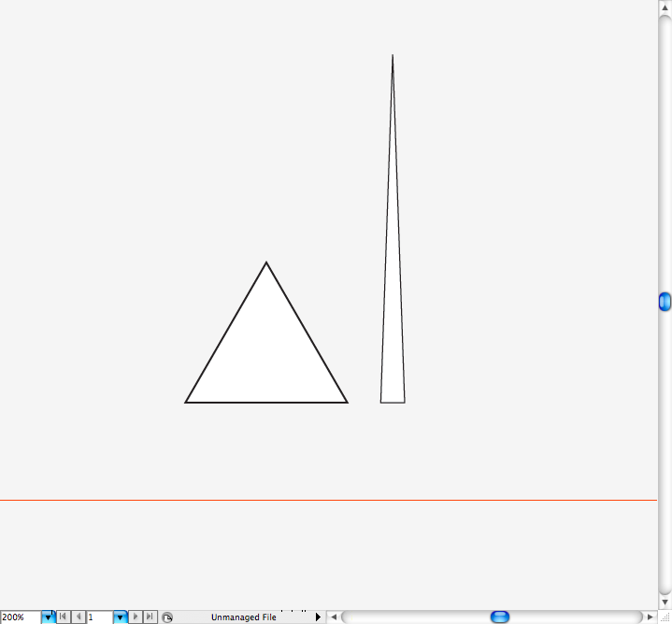This screenshot has width=672, height=624.
Task: Click the horizontal scrollbar thumb
Action: click(x=500, y=617)
